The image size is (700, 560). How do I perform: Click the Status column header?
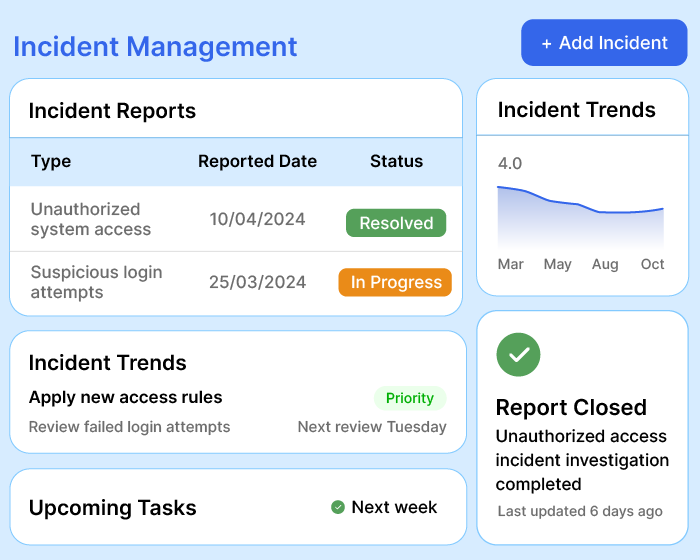(x=396, y=161)
